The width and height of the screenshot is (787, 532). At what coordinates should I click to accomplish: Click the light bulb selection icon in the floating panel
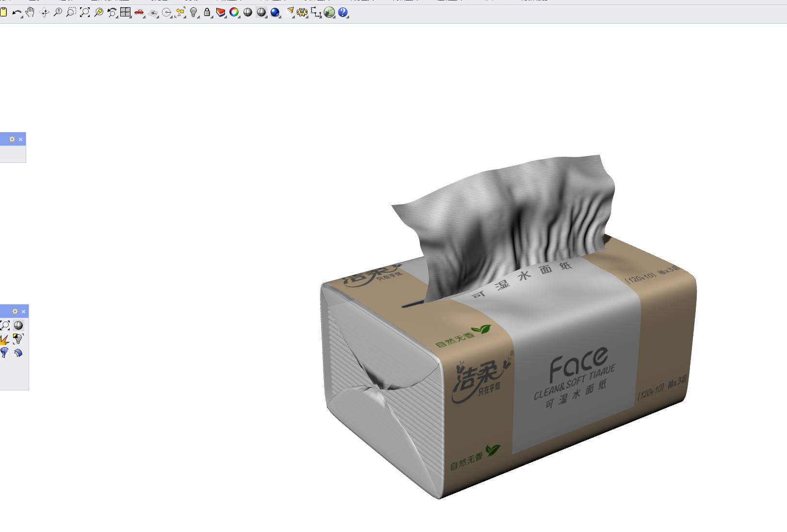pyautogui.click(x=18, y=339)
